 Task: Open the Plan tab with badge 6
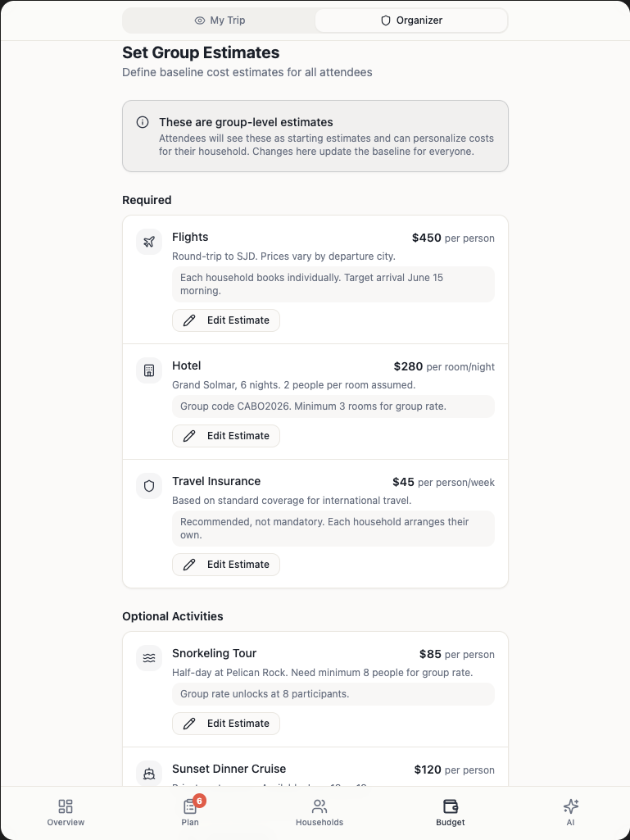[190, 812]
